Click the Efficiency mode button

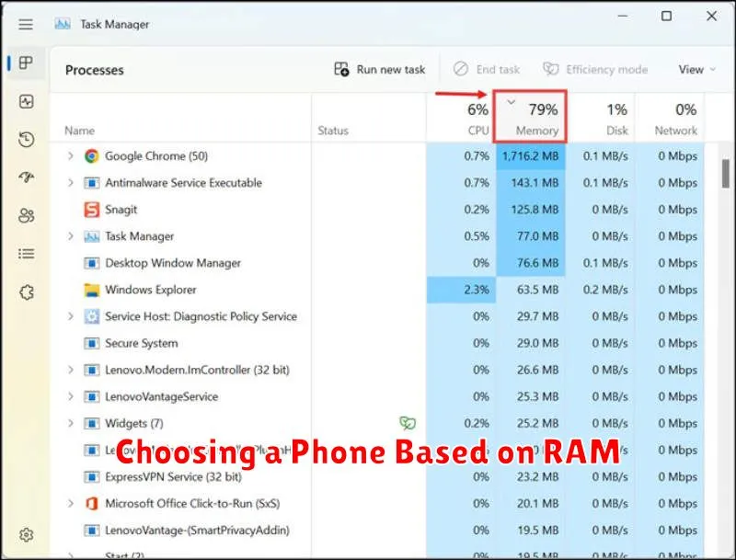point(595,69)
